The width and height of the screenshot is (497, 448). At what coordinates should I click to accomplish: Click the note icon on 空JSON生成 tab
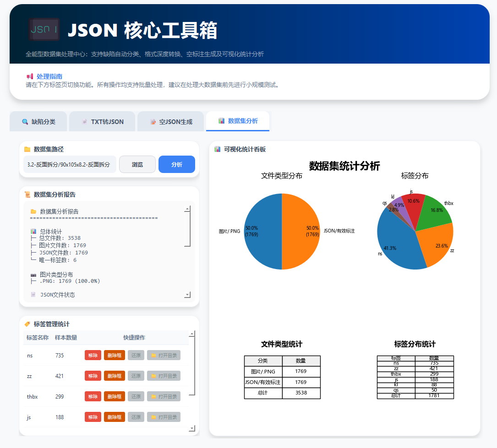click(153, 122)
